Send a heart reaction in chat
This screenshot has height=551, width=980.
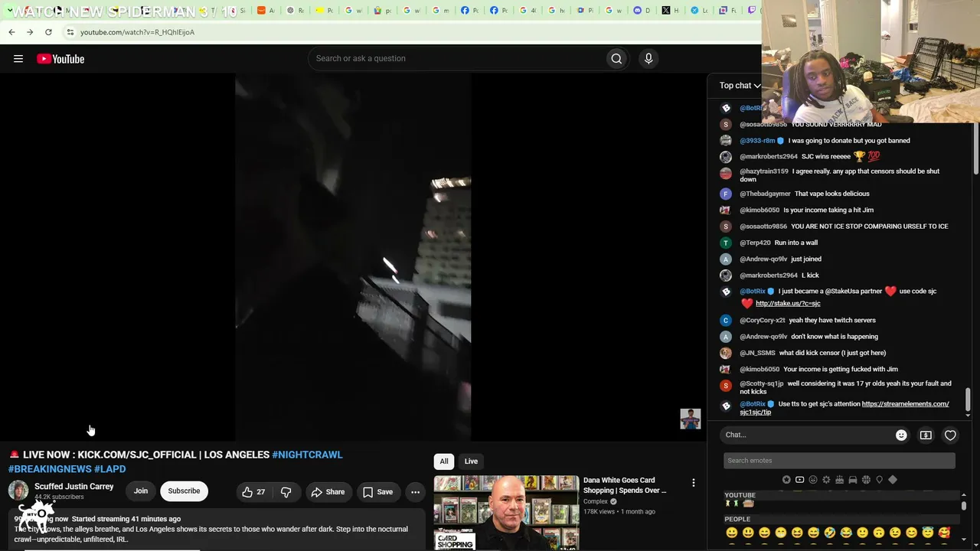tap(950, 435)
